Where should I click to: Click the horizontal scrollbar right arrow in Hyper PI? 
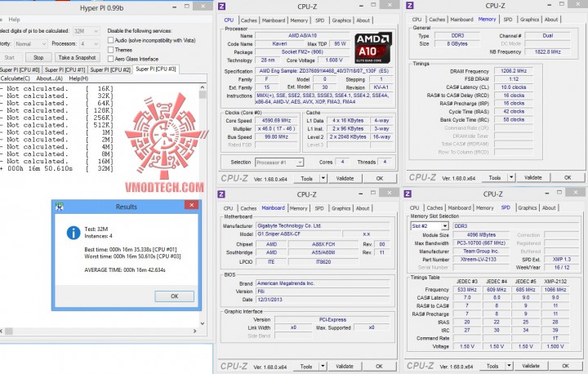click(x=194, y=332)
